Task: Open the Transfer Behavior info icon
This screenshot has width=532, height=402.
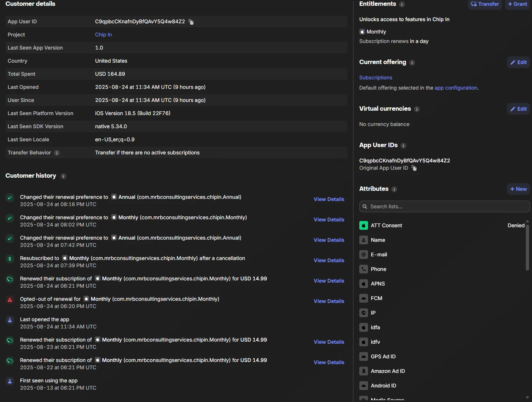Action: tap(57, 153)
